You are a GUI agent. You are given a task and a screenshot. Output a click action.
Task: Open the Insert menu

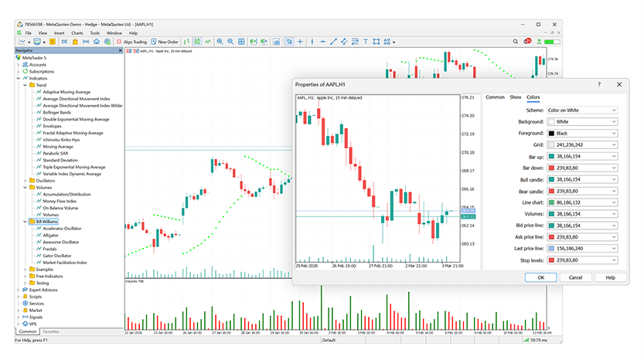59,32
